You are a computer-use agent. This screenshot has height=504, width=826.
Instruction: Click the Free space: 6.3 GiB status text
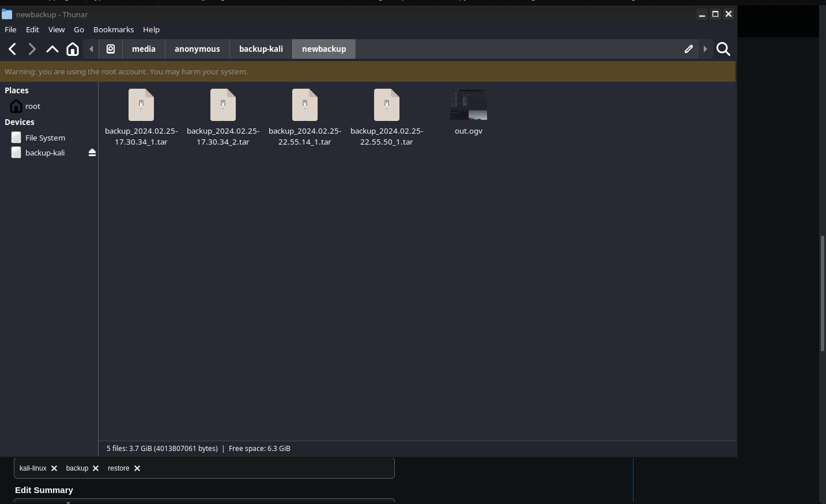coord(259,449)
